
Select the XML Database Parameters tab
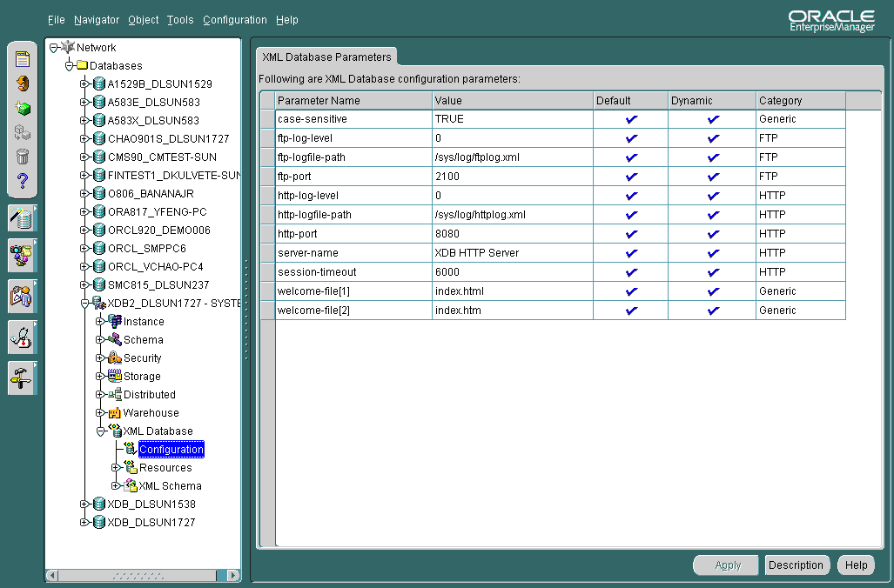326,55
